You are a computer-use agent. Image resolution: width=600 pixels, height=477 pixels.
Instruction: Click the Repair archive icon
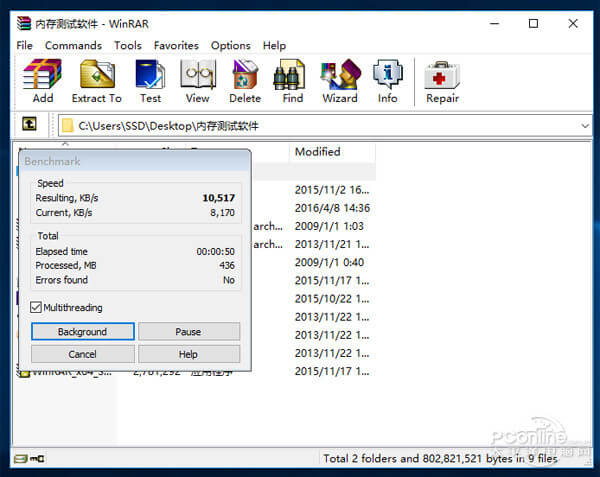point(442,76)
